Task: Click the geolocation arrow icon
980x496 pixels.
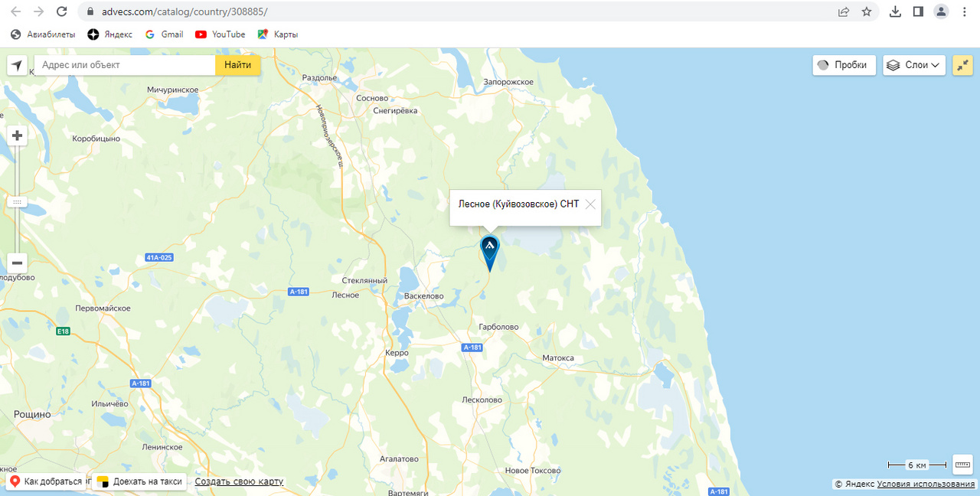Action: pos(18,65)
